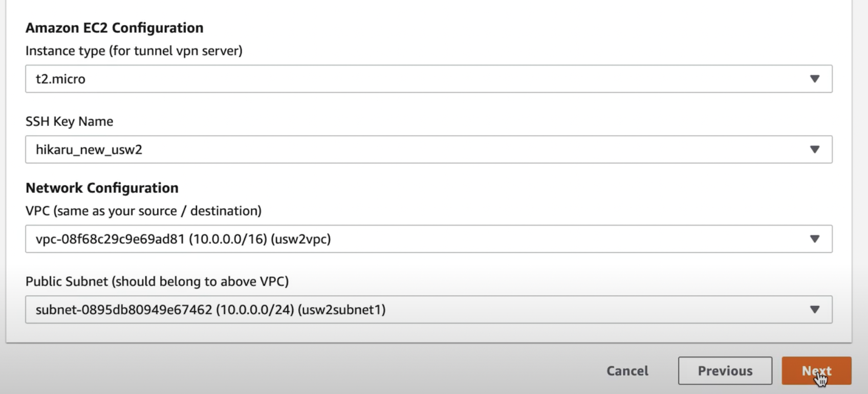Click the Public Subnet dropdown arrow
The image size is (868, 394).
point(815,310)
